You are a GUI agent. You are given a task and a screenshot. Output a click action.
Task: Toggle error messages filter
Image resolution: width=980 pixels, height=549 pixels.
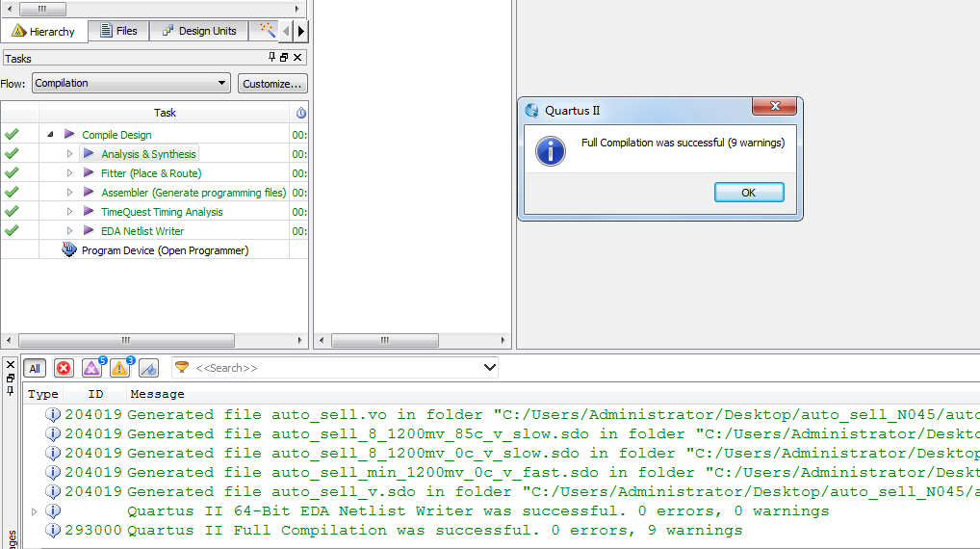[x=64, y=368]
